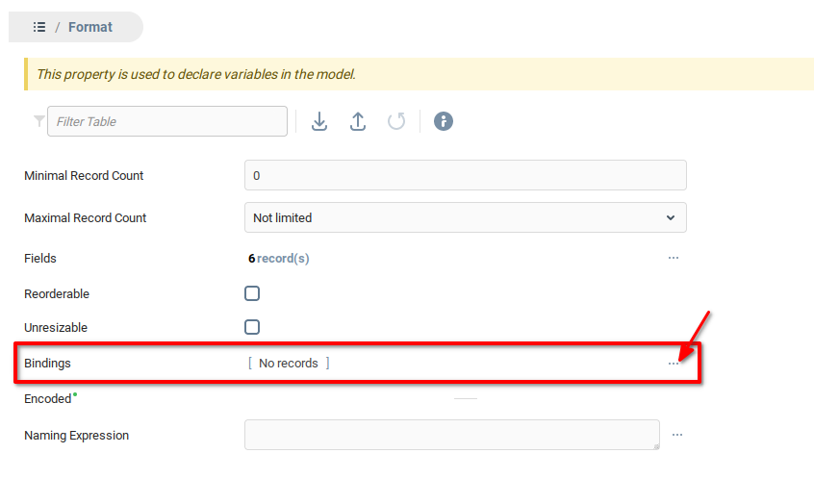The image size is (814, 504).
Task: Enable the Reorderable checkbox
Action: tap(252, 293)
